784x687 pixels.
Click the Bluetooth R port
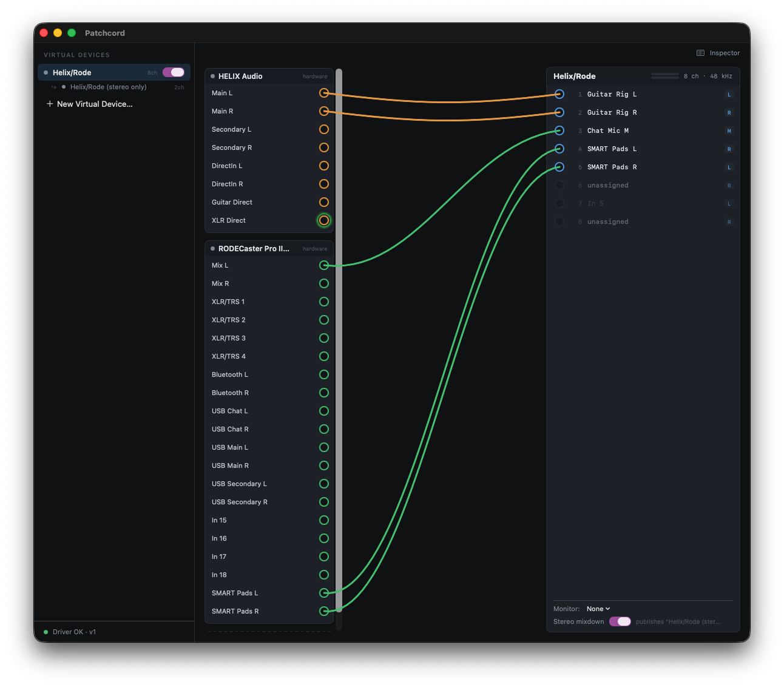tap(324, 393)
